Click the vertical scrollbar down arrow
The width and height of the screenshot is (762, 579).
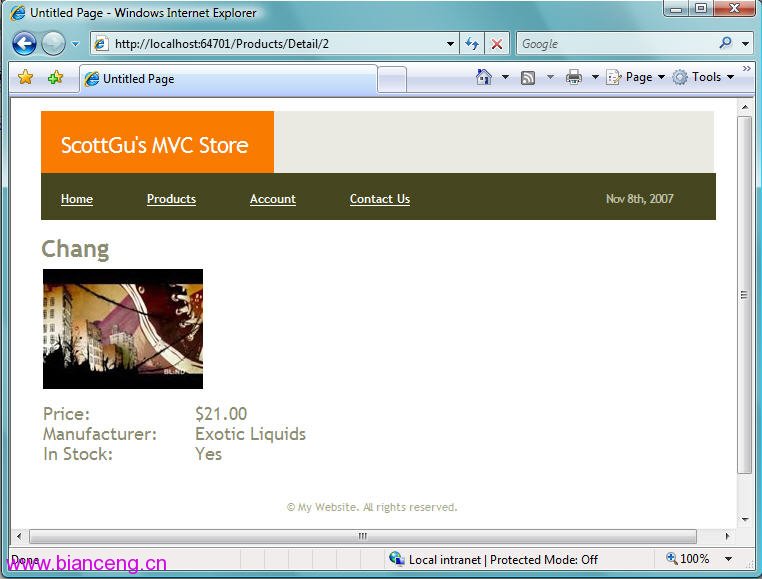(x=745, y=519)
